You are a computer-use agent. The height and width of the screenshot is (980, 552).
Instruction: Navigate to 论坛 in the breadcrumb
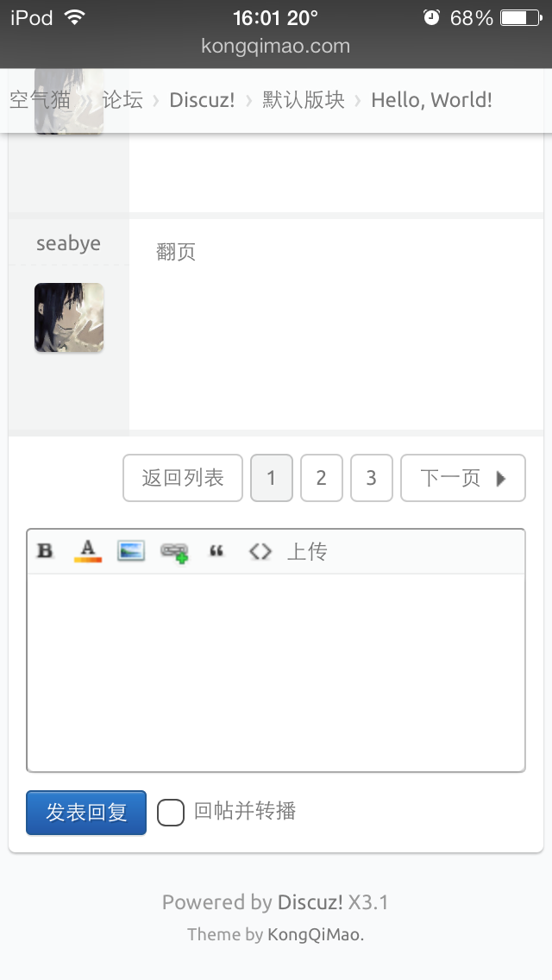[122, 100]
